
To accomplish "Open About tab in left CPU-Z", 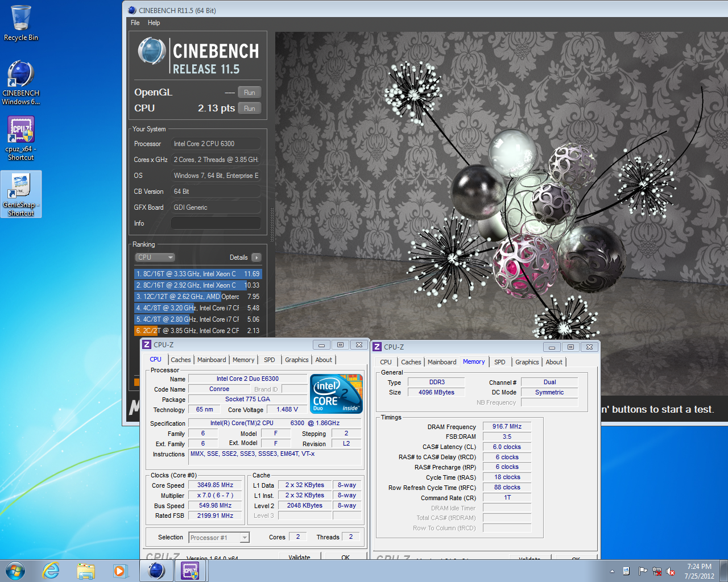I will [x=324, y=360].
